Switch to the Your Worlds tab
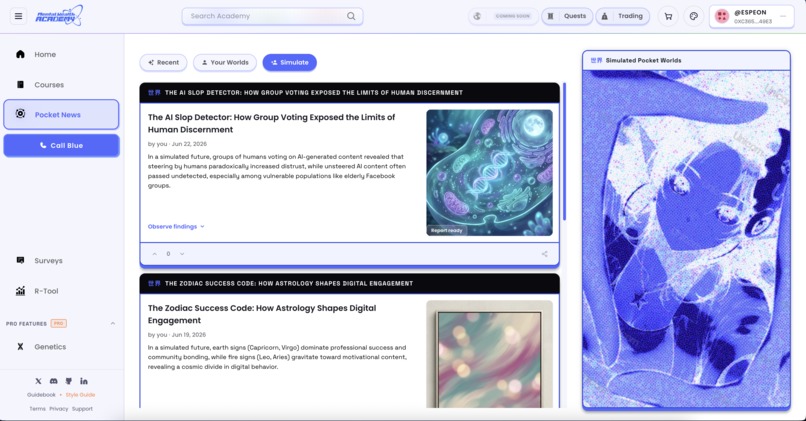This screenshot has width=806, height=421. (x=225, y=62)
